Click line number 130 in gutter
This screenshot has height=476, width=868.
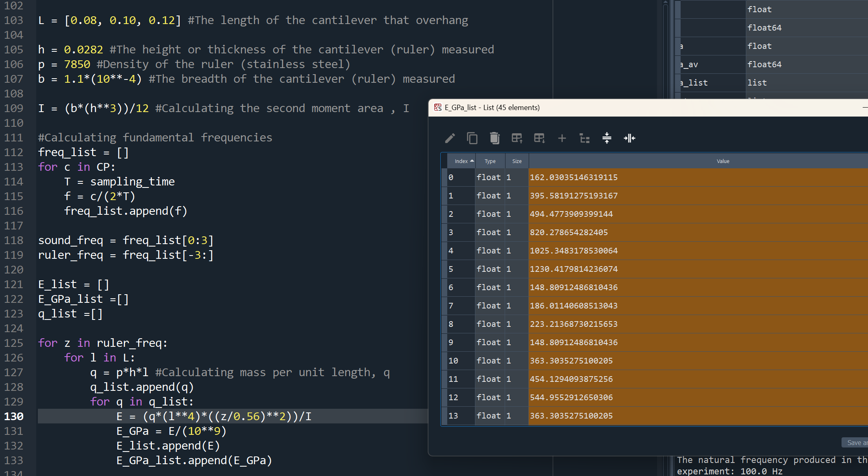(14, 416)
